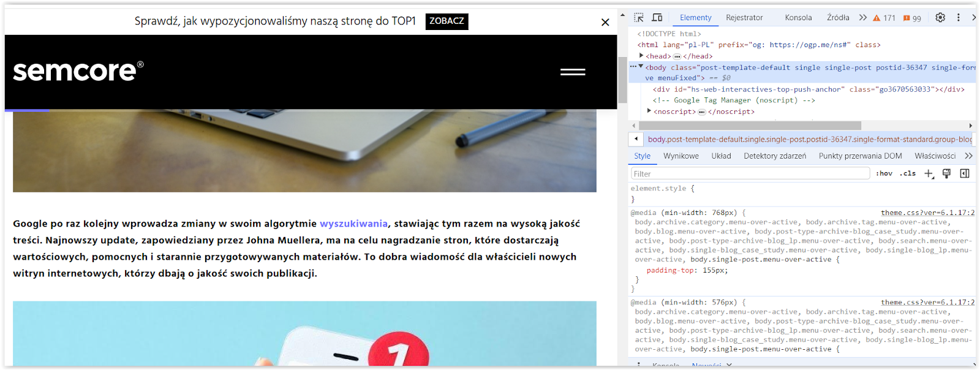980x370 pixels.
Task: Focus the styles Filter input
Action: 750,174
